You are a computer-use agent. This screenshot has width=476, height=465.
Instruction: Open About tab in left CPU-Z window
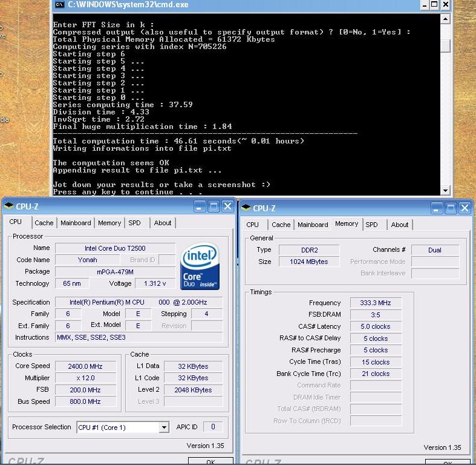(163, 223)
